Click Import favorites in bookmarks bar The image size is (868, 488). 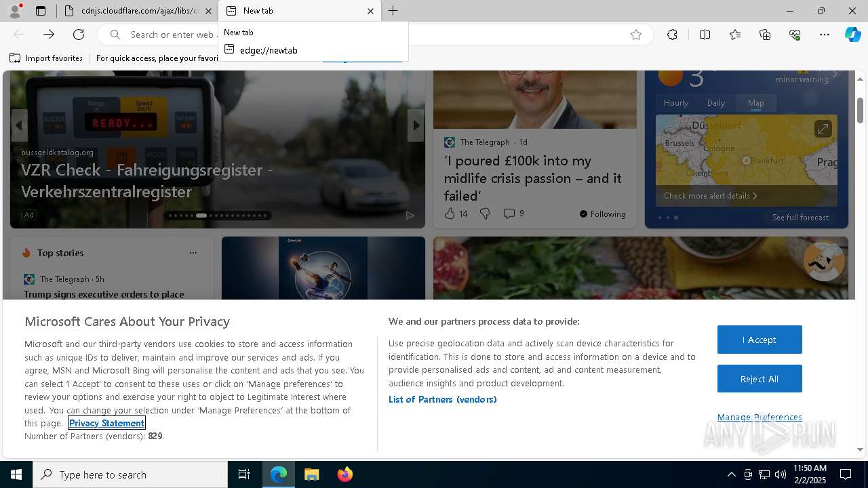tap(46, 58)
